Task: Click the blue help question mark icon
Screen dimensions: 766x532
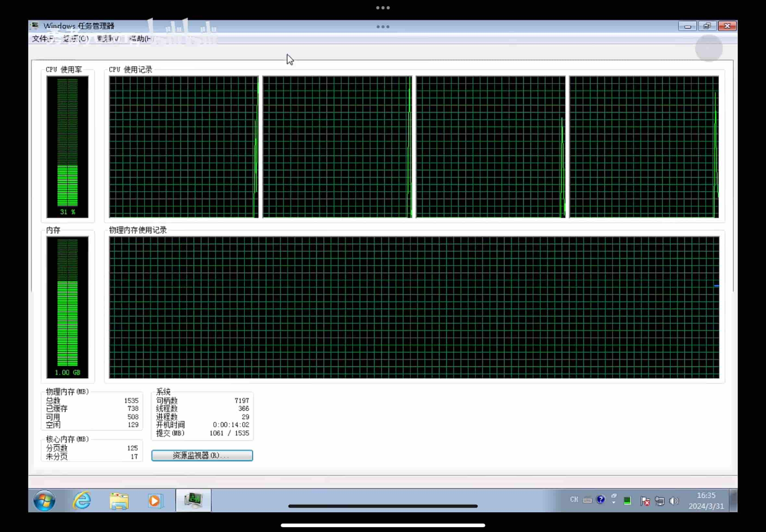Action: 600,499
